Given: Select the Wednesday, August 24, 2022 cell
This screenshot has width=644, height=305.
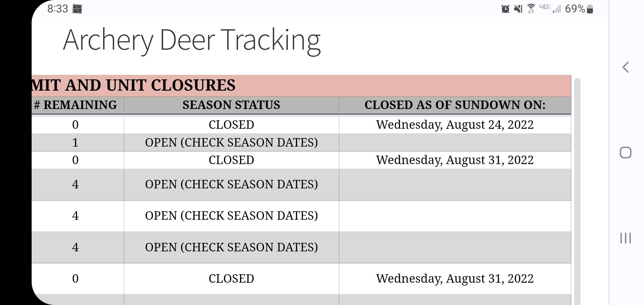Looking at the screenshot, I should point(455,125).
